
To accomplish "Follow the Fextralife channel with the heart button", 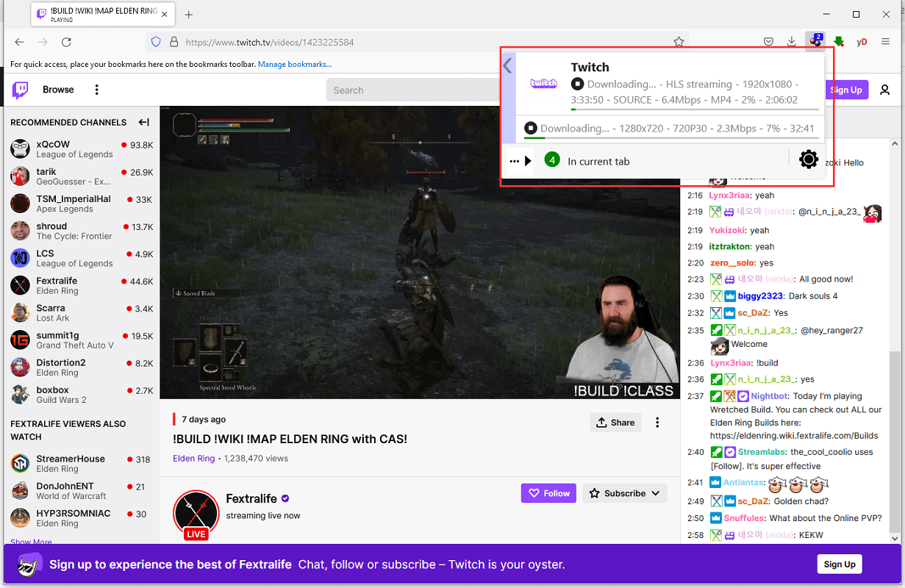I will coord(548,493).
